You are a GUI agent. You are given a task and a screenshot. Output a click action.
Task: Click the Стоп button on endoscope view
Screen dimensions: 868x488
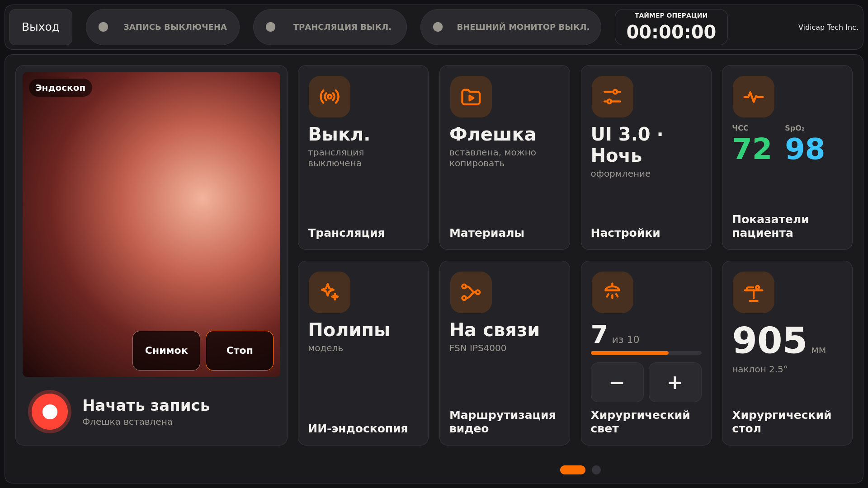pos(240,351)
